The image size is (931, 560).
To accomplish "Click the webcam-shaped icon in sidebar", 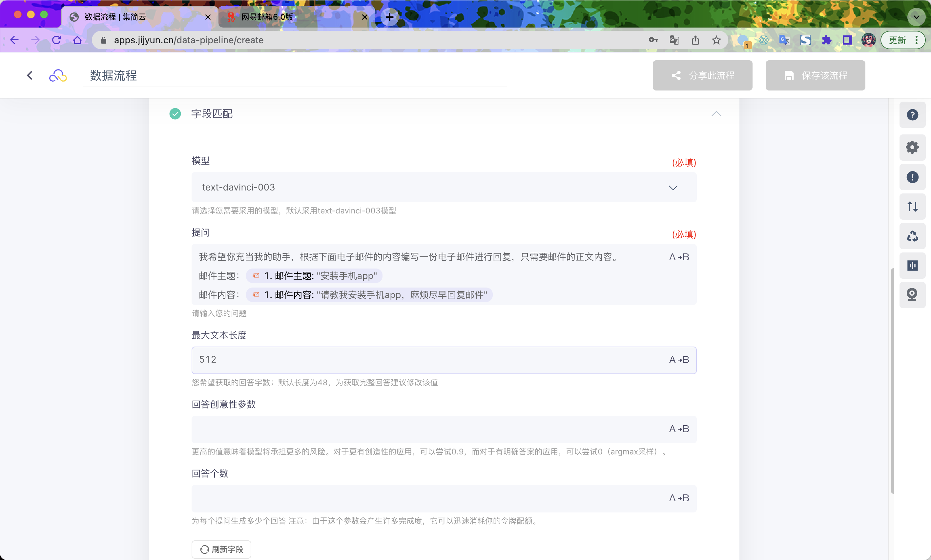I will [x=912, y=295].
